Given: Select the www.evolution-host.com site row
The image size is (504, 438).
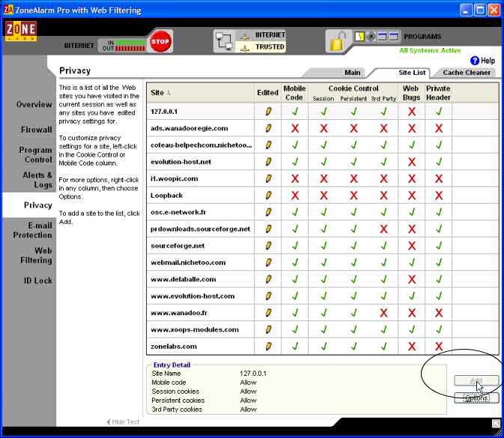Looking at the screenshot, I should coord(322,296).
